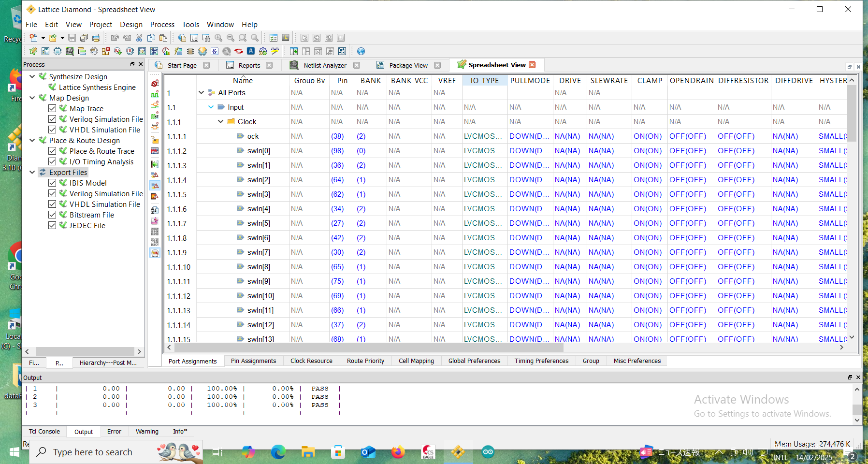Click the Output panel vertical scrollbar
868x464 pixels.
(x=857, y=409)
